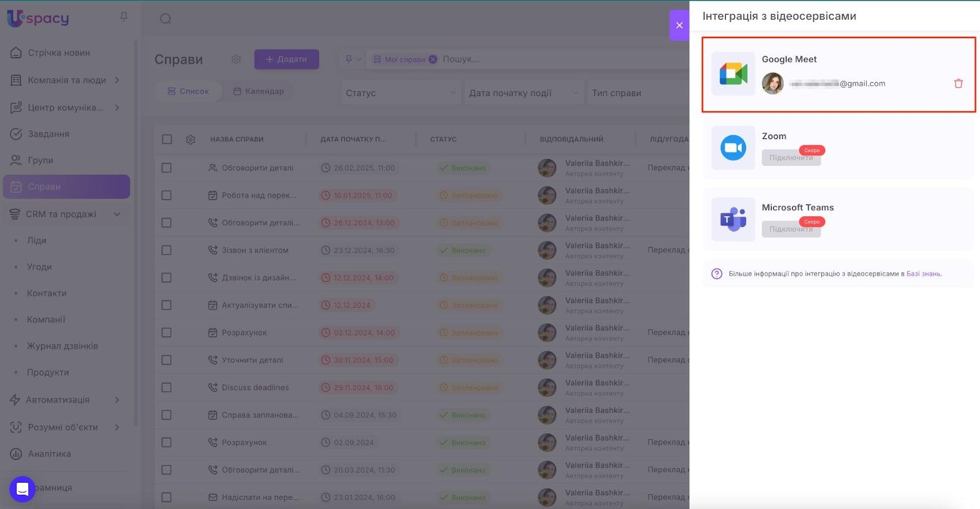Open the Дата початку події dropdown
The image size is (980, 509).
pyautogui.click(x=524, y=93)
